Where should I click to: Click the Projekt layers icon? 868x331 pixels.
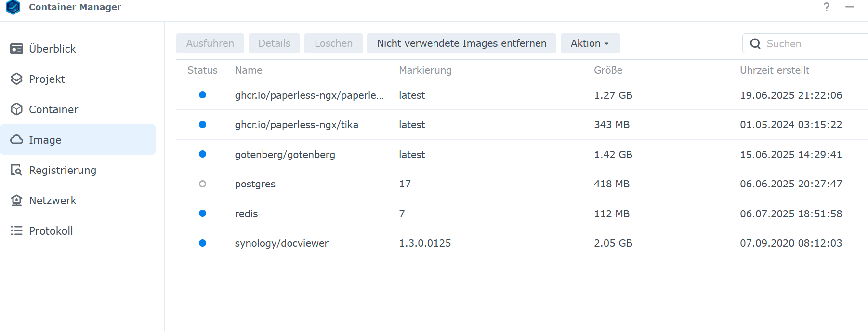pyautogui.click(x=17, y=79)
